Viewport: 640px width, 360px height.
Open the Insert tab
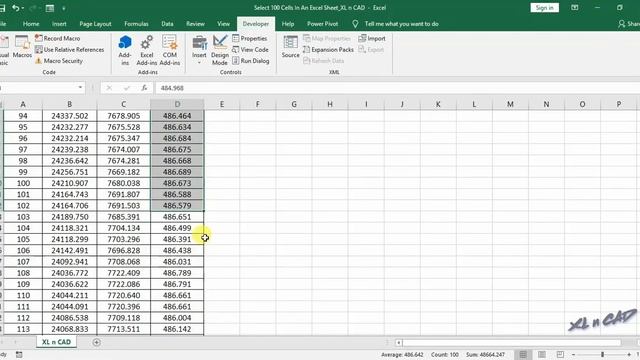pyautogui.click(x=59, y=24)
